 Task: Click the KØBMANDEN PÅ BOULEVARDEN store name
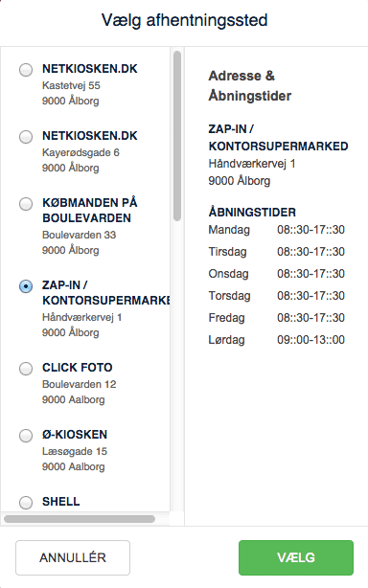(90, 211)
